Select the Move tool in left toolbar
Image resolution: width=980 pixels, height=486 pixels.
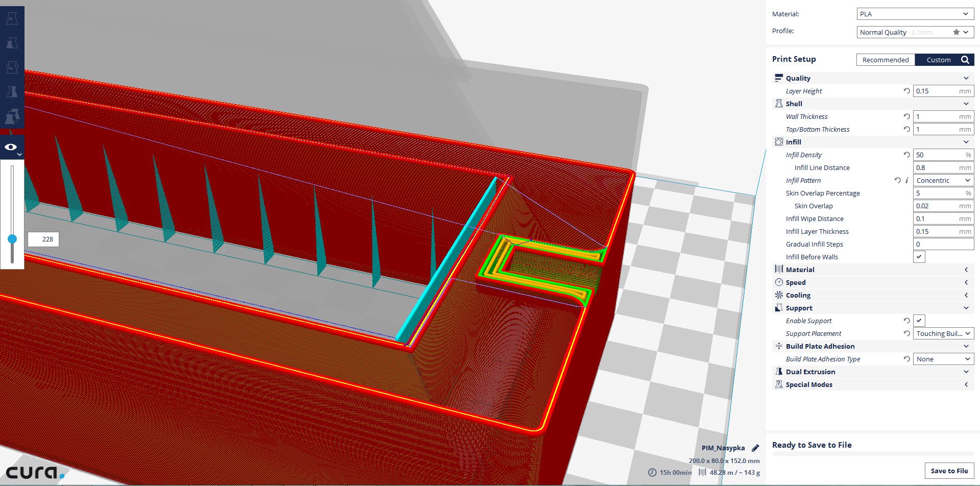point(12,19)
